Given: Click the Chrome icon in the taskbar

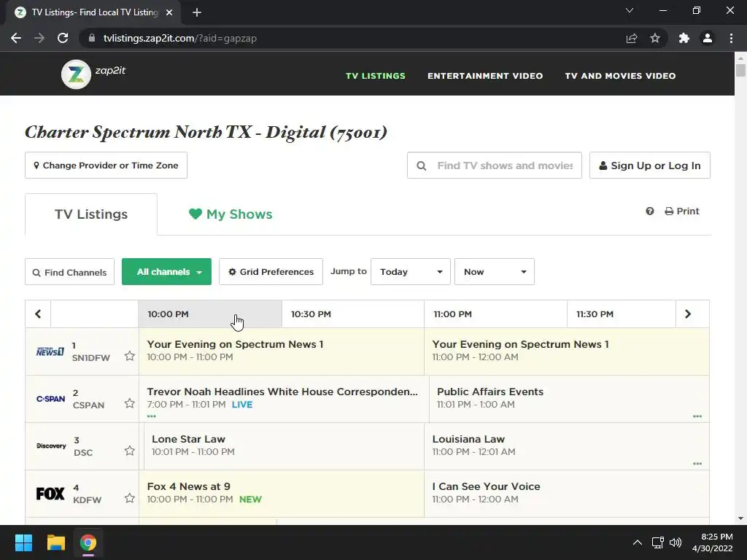Looking at the screenshot, I should click(88, 542).
